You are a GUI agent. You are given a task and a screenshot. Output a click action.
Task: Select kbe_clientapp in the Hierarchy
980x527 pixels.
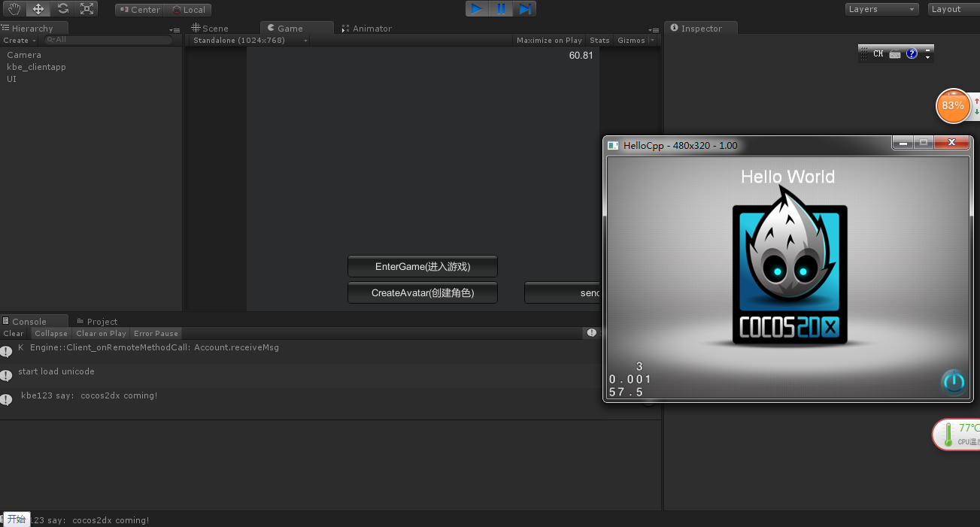(x=36, y=67)
